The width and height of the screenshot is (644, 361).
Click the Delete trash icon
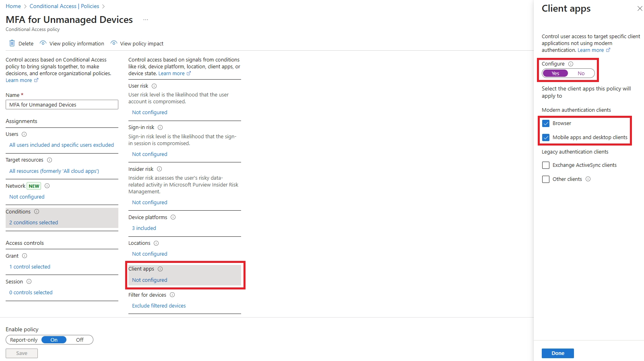[x=12, y=43]
